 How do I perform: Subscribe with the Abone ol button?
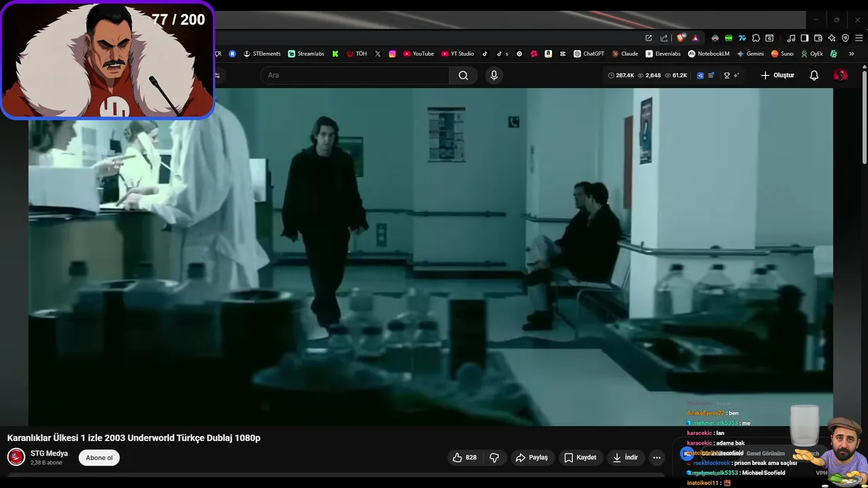coord(99,458)
